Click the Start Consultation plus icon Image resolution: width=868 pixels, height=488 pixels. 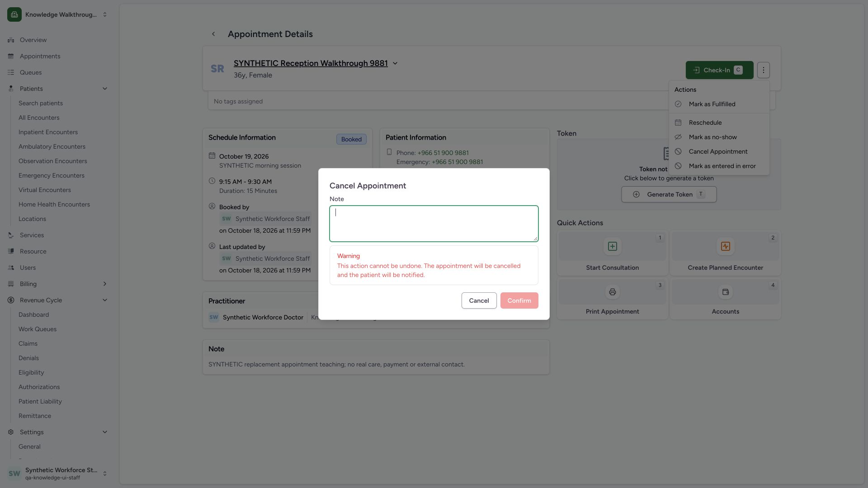coord(612,246)
